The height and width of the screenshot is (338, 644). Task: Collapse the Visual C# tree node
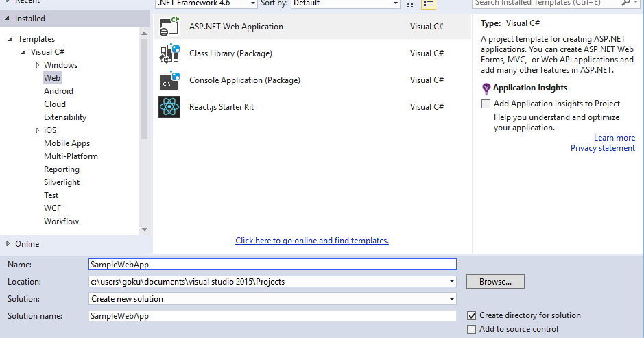(x=23, y=52)
